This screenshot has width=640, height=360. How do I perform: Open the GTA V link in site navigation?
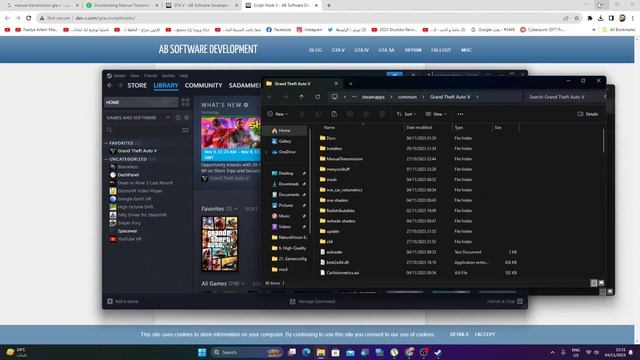tap(338, 50)
